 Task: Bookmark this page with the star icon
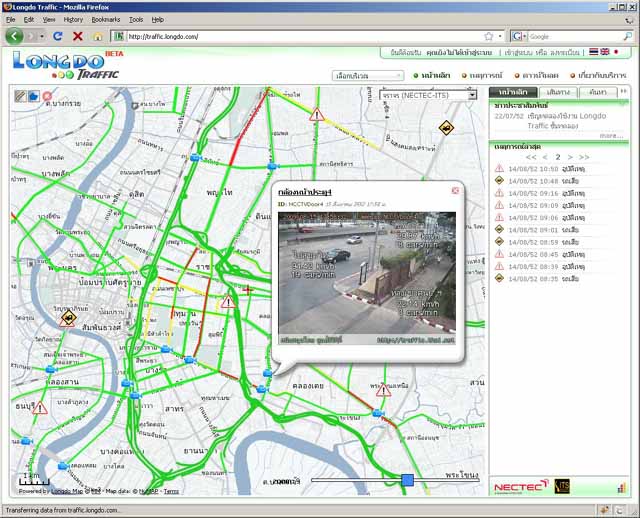[489, 36]
